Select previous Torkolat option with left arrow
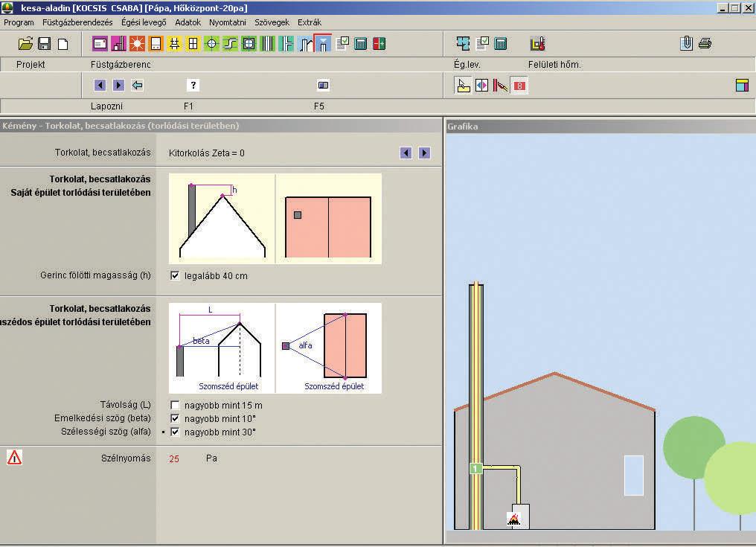 tap(406, 153)
